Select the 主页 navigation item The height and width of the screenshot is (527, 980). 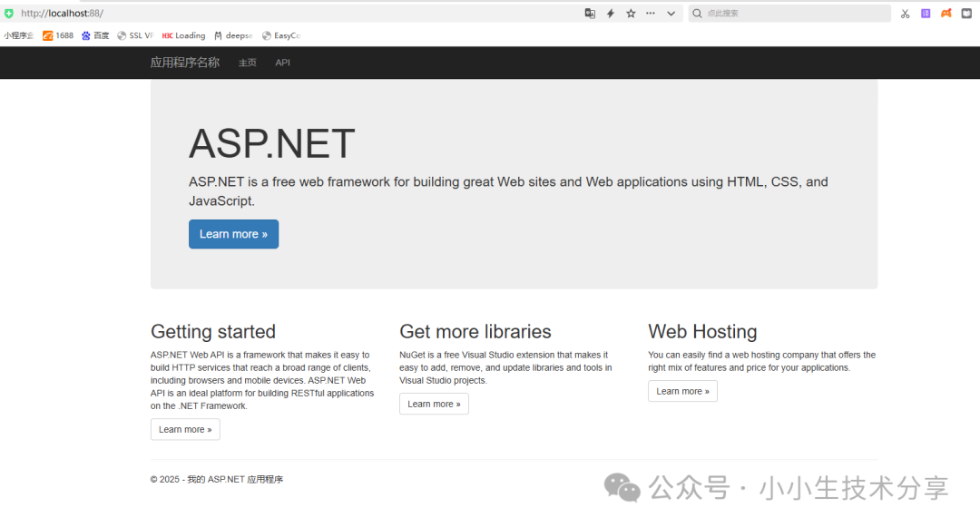[247, 63]
